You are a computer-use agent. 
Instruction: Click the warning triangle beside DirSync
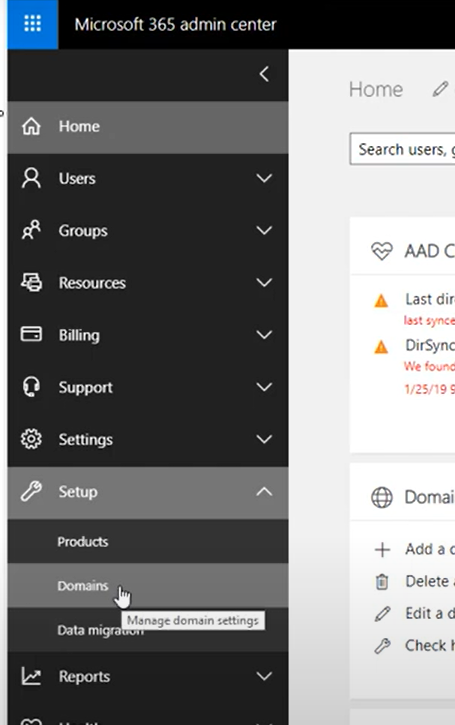pyautogui.click(x=381, y=346)
